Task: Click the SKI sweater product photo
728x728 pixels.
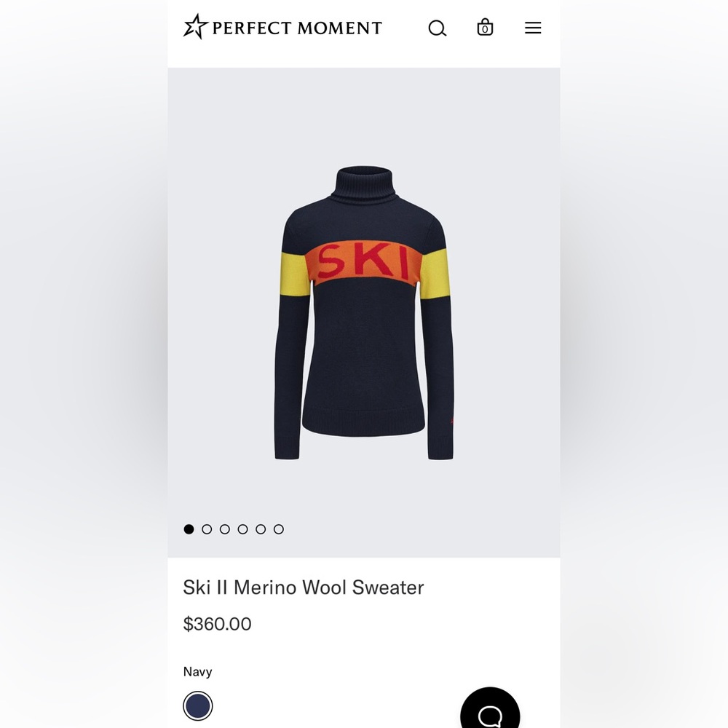Action: (363, 306)
